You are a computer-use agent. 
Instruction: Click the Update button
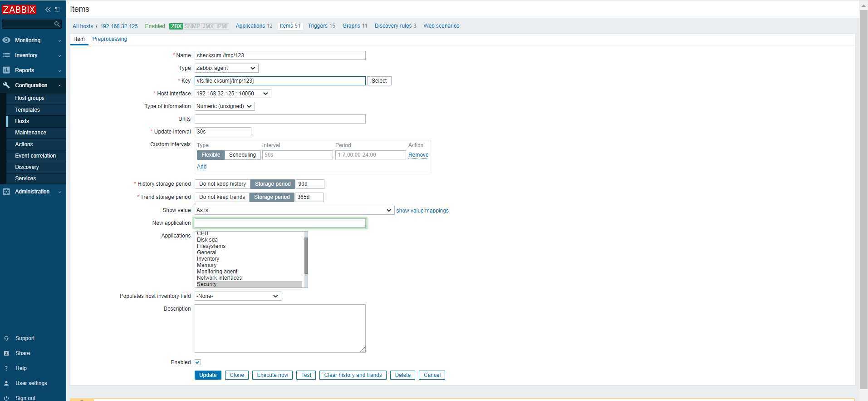tap(208, 375)
